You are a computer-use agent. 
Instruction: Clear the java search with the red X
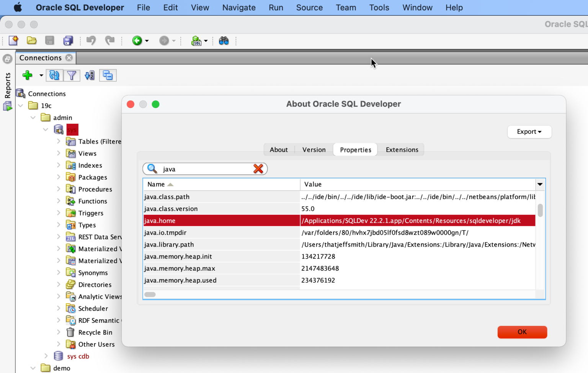pyautogui.click(x=258, y=169)
